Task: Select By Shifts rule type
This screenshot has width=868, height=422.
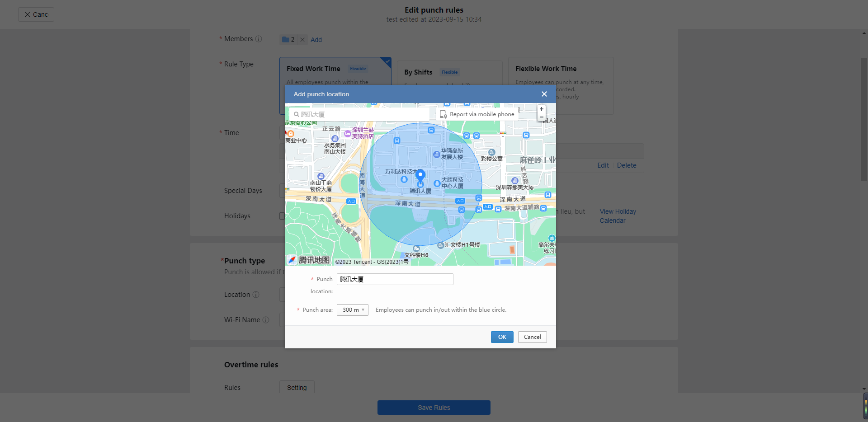Action: click(x=450, y=73)
